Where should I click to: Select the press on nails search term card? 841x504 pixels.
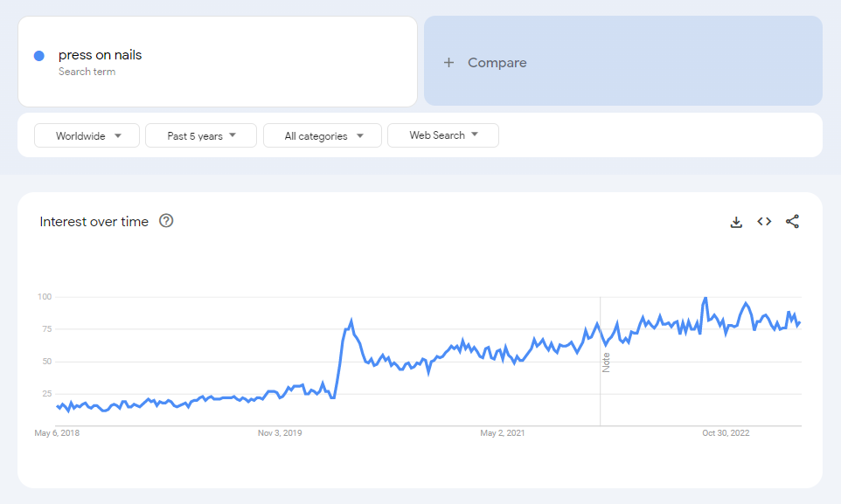[217, 61]
